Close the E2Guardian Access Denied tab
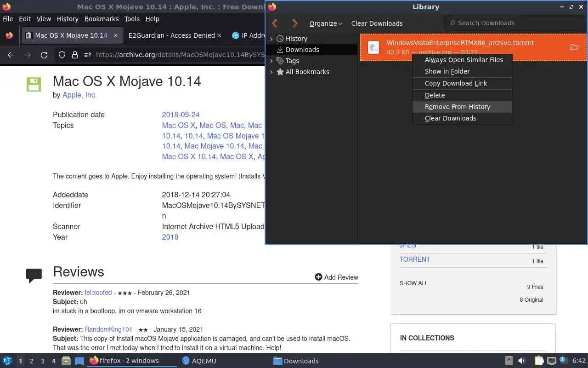 pyautogui.click(x=219, y=35)
